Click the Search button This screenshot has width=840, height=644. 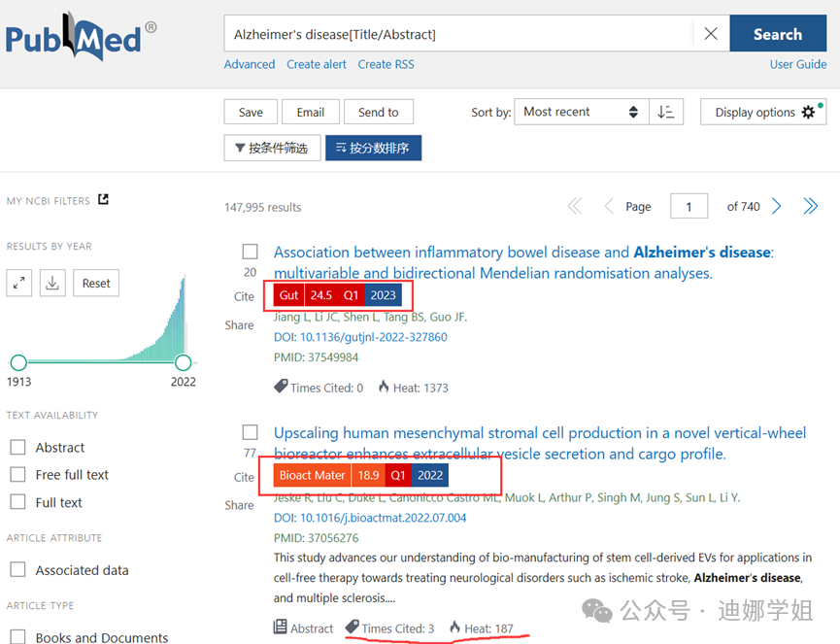pyautogui.click(x=778, y=34)
